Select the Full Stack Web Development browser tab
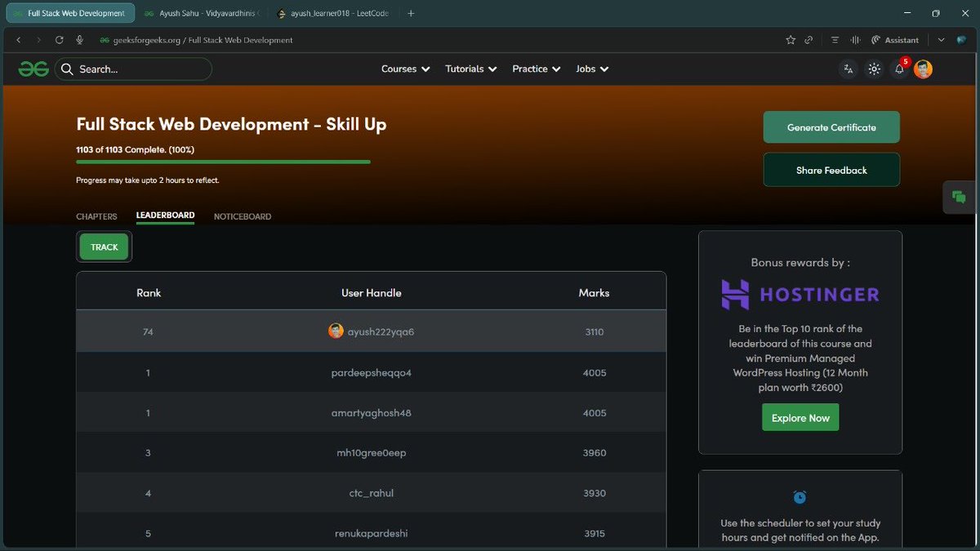This screenshot has width=980, height=551. coord(69,14)
